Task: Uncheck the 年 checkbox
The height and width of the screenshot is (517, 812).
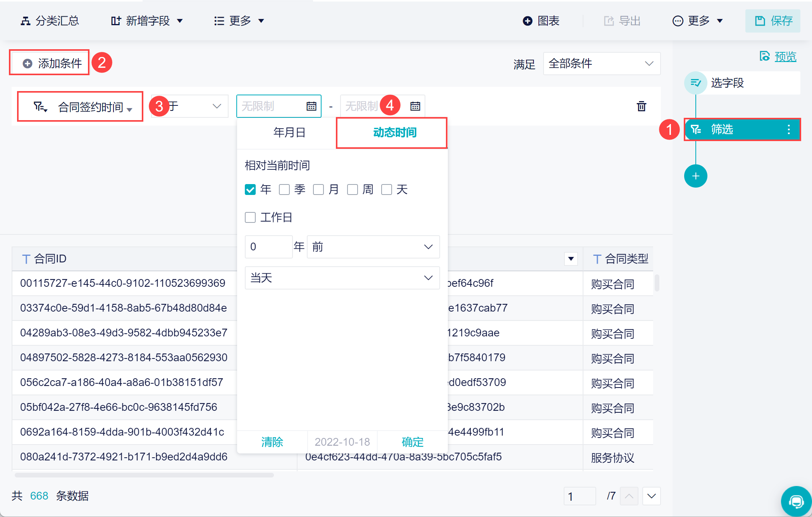Action: pyautogui.click(x=250, y=190)
